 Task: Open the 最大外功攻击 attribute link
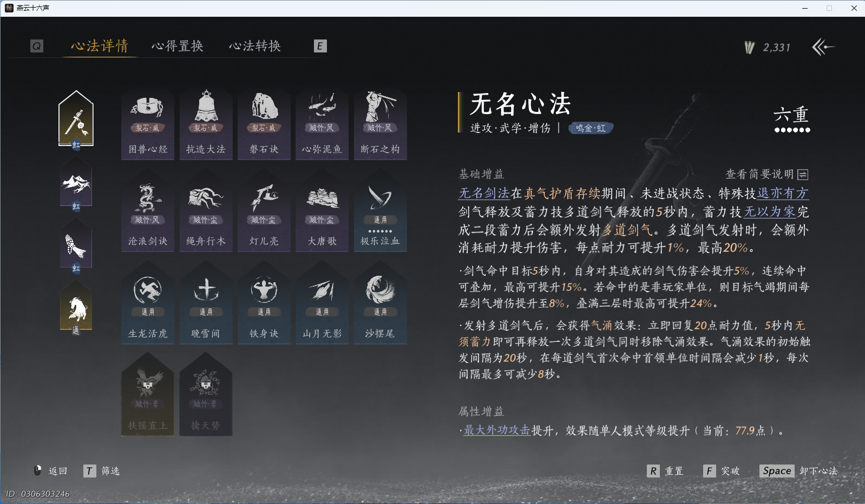coord(496,430)
